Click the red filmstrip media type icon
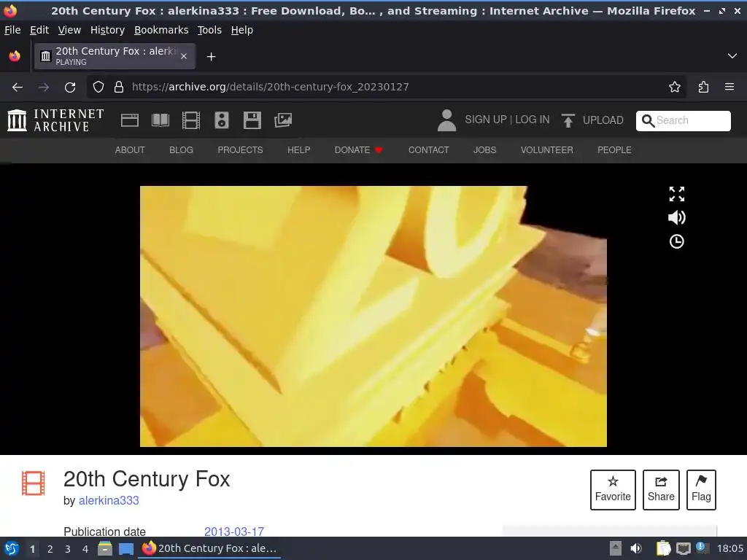This screenshot has width=747, height=560. coord(34,483)
